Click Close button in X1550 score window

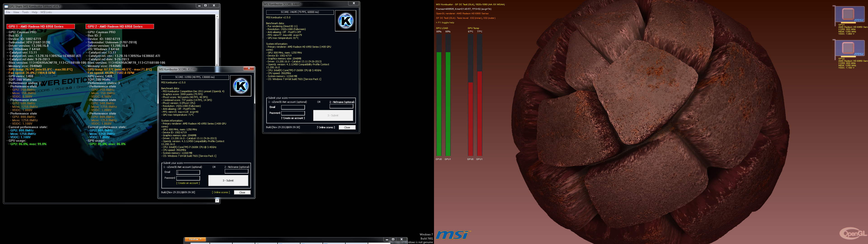point(242,192)
